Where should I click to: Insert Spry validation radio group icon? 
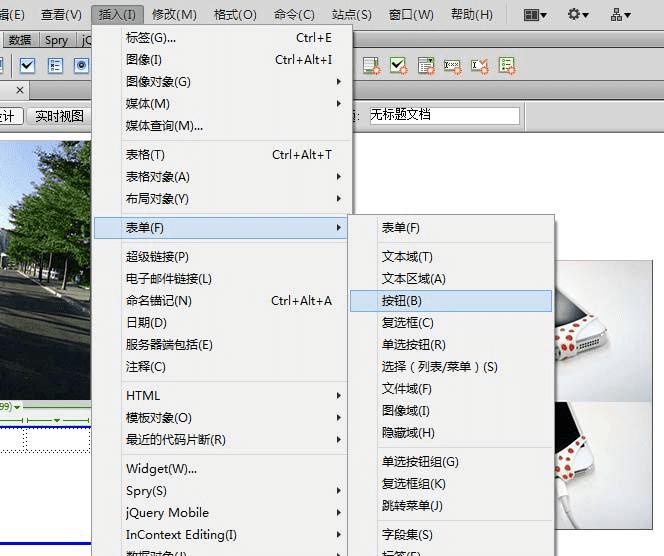507,66
